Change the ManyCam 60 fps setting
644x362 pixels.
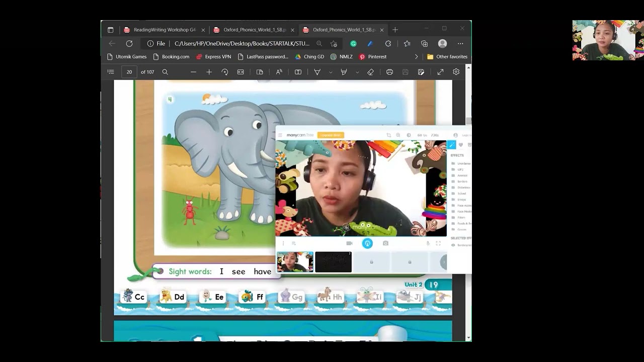pyautogui.click(x=421, y=135)
